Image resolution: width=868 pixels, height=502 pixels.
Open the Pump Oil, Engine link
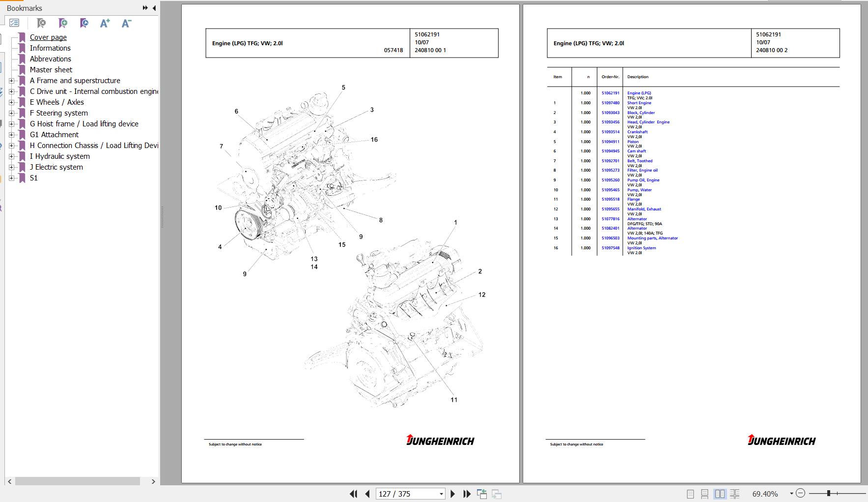click(643, 180)
